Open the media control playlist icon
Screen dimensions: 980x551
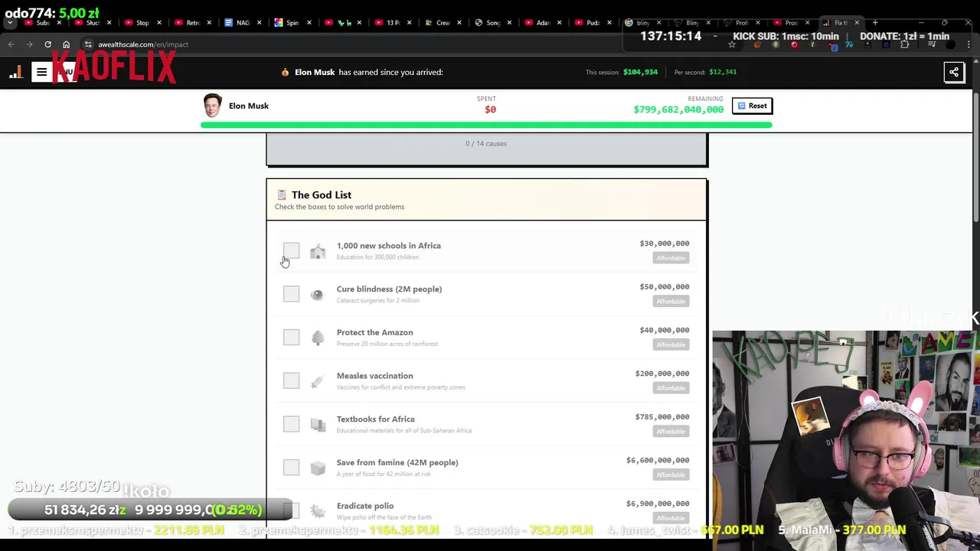coord(932,44)
